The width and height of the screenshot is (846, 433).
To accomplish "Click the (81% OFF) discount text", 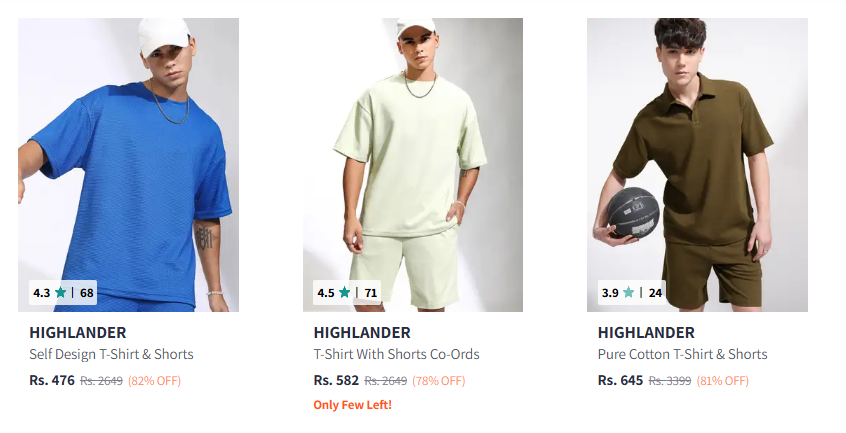I will click(x=722, y=381).
